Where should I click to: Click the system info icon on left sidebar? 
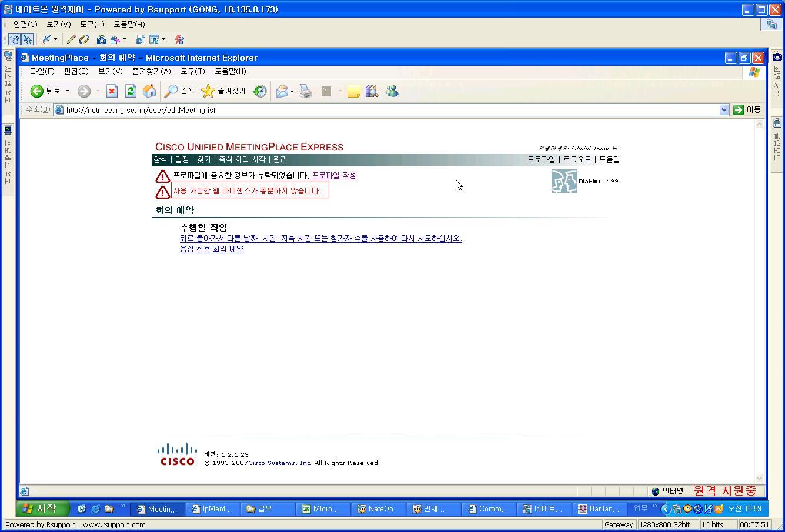pos(8,56)
